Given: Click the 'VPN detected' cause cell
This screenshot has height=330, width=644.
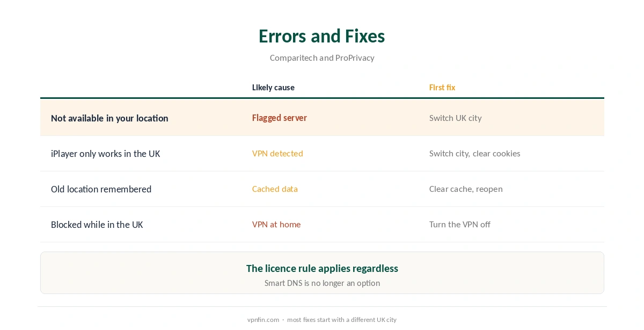Looking at the screenshot, I should coord(277,153).
